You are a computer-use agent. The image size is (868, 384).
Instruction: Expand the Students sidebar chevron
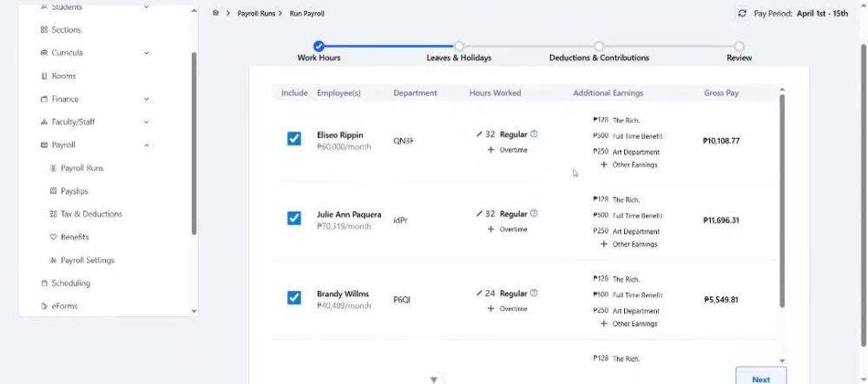(146, 7)
